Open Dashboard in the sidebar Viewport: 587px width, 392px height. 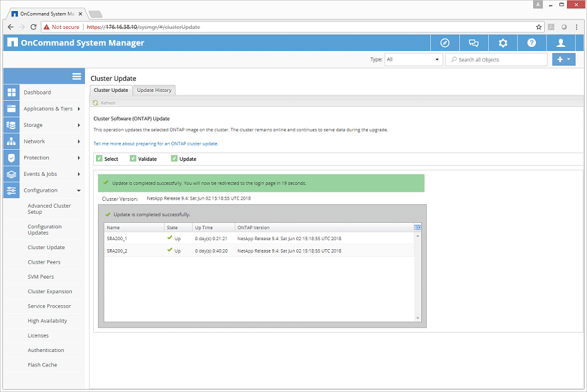37,92
